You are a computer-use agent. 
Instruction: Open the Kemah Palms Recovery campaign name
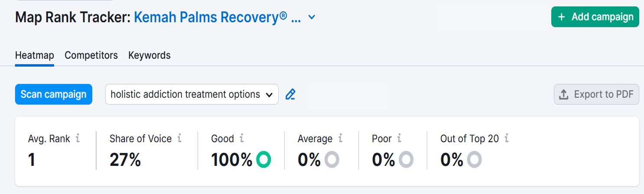click(217, 18)
